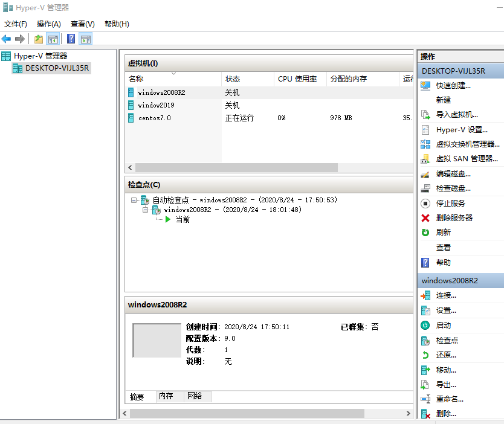Select the 自动检查点 windows2008R2 17:50:53 checkpoint
The width and height of the screenshot is (504, 424).
click(245, 200)
